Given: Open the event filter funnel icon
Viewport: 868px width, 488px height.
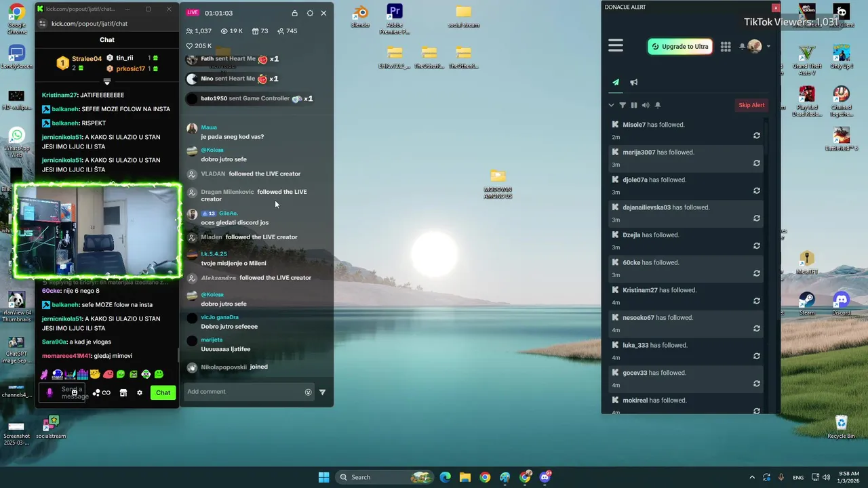Looking at the screenshot, I should (x=623, y=105).
